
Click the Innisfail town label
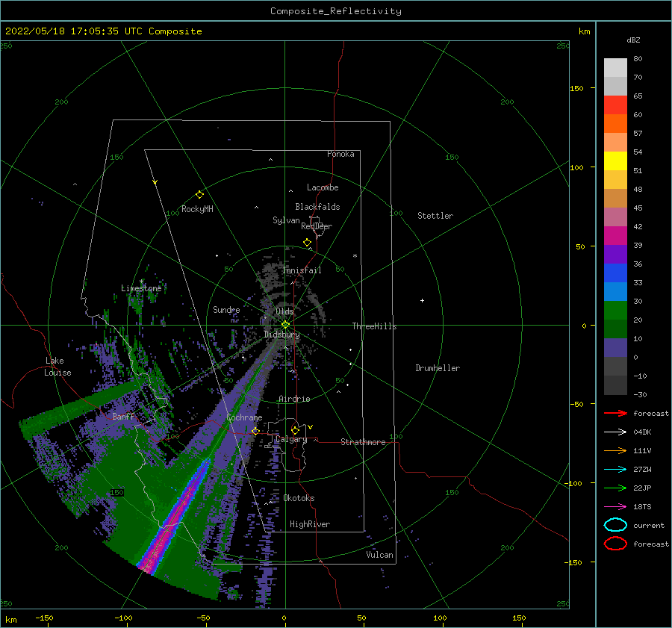click(x=302, y=270)
